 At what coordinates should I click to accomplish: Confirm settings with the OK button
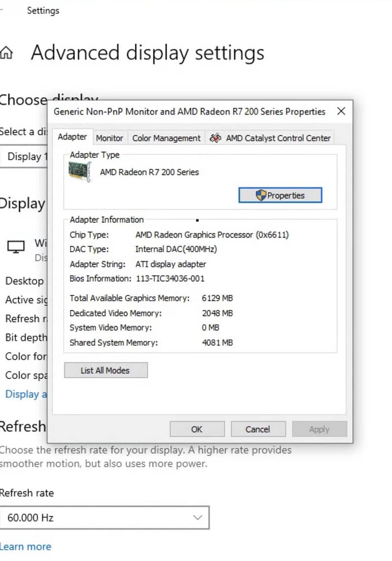[197, 429]
